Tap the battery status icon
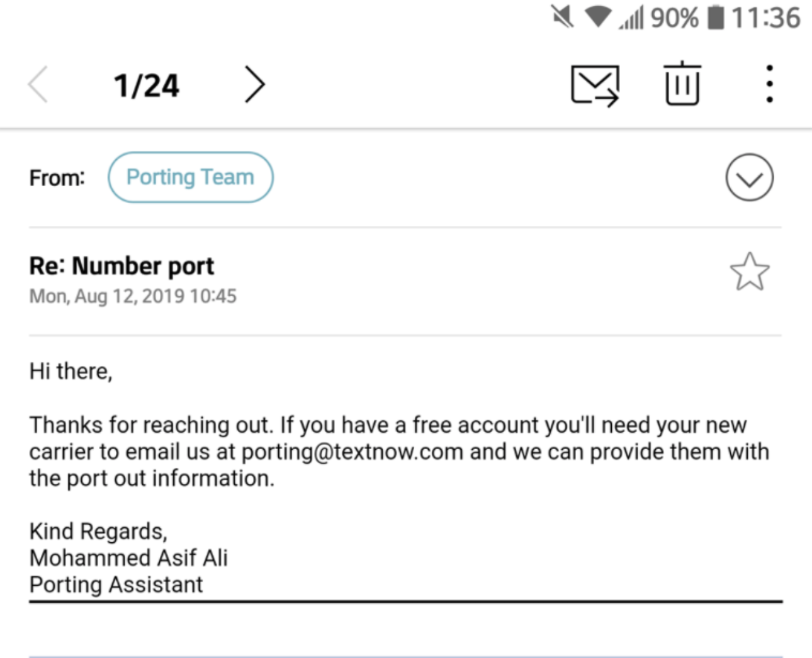 coord(715,17)
